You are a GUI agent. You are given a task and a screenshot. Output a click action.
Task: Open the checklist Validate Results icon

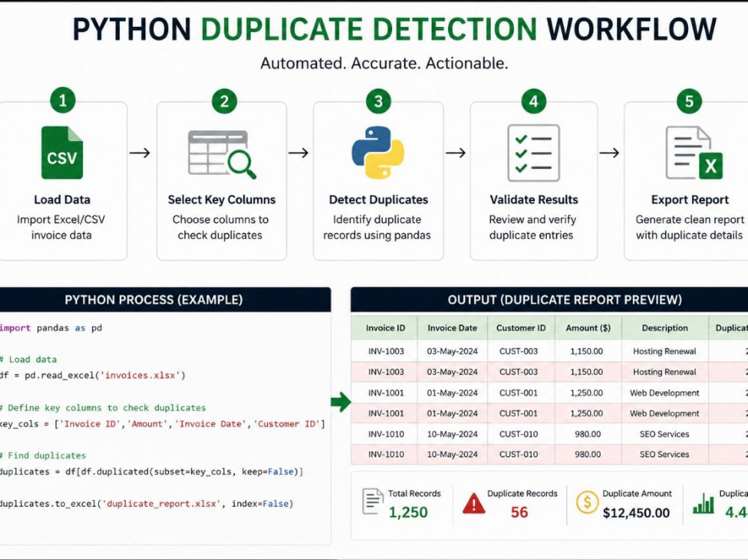533,153
